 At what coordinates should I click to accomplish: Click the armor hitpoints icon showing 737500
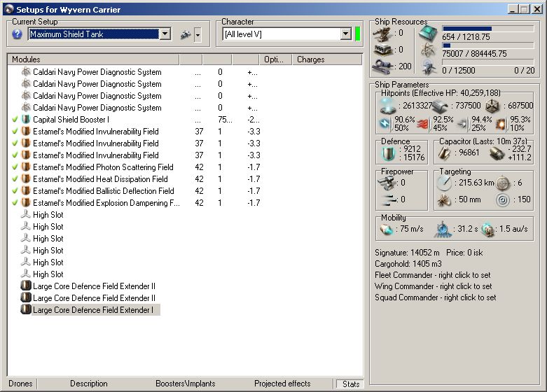[441, 106]
